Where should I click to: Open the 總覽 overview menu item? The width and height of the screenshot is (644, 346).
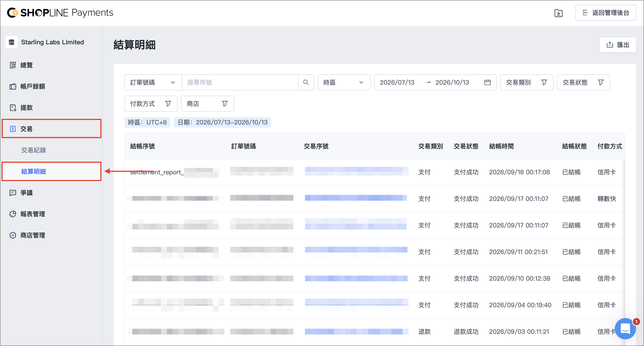[x=51, y=65]
